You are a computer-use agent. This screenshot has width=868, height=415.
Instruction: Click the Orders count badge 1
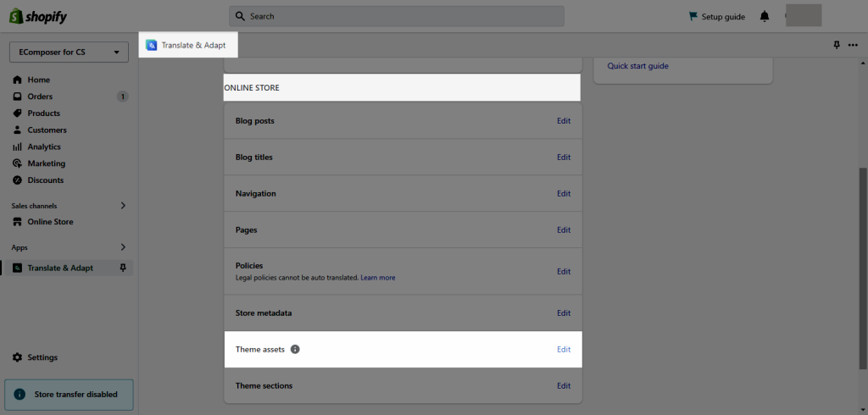[x=122, y=97]
